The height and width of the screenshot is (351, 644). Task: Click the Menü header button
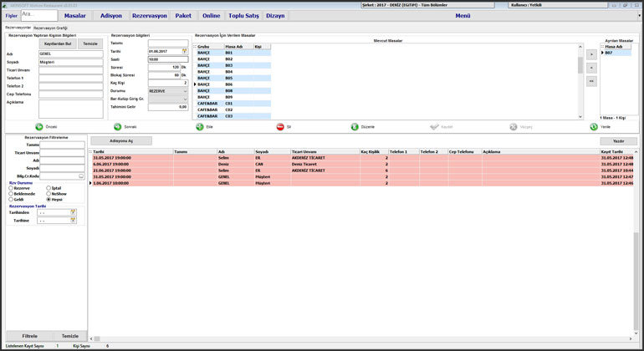point(463,16)
